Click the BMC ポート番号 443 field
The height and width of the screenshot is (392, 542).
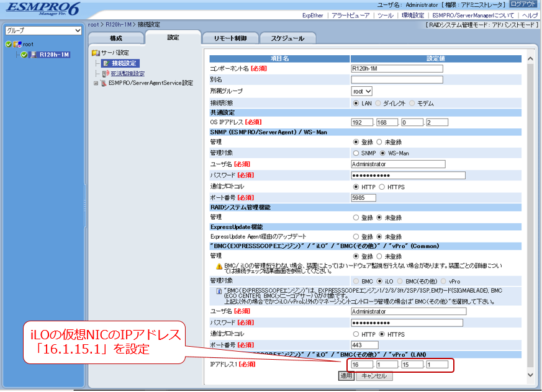[x=364, y=345]
